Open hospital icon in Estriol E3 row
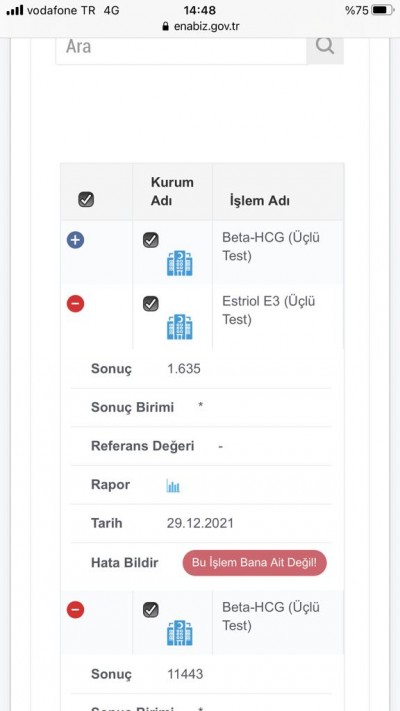 pos(180,327)
